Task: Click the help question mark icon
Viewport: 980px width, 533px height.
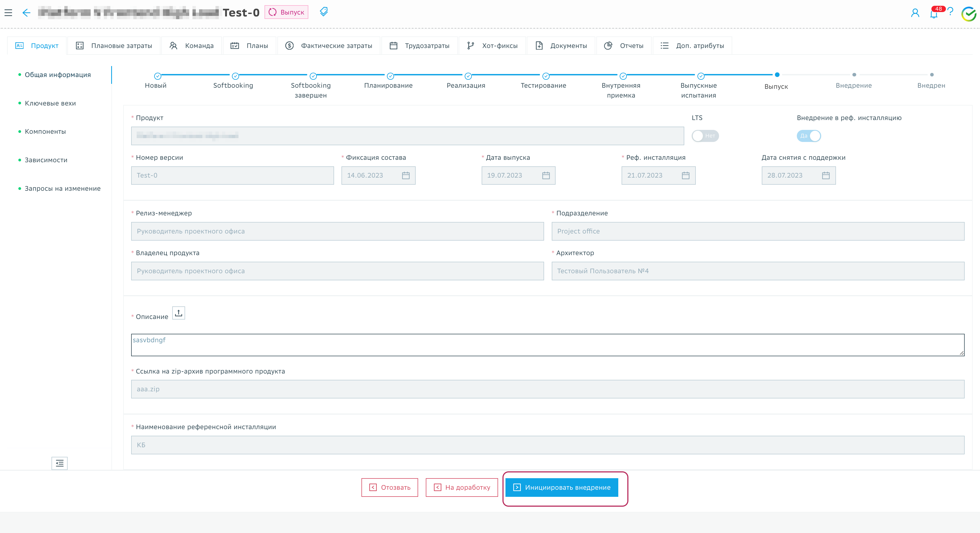Action: pos(950,12)
